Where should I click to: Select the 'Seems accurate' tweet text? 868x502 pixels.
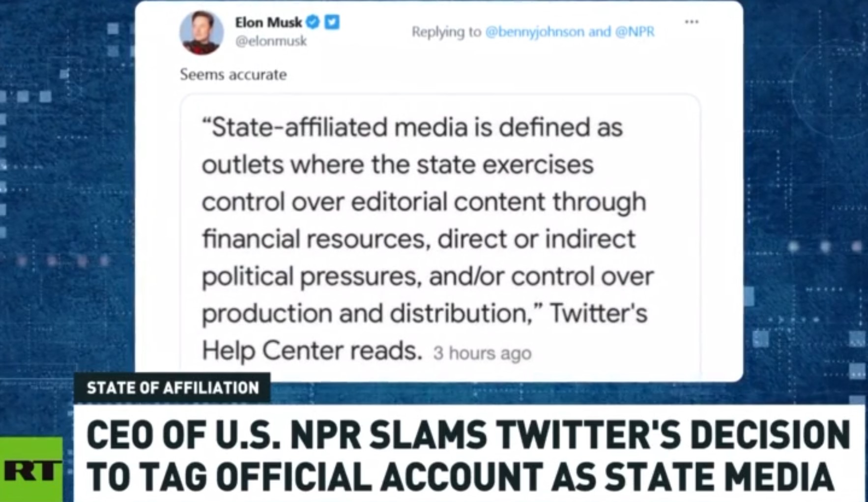coord(233,74)
